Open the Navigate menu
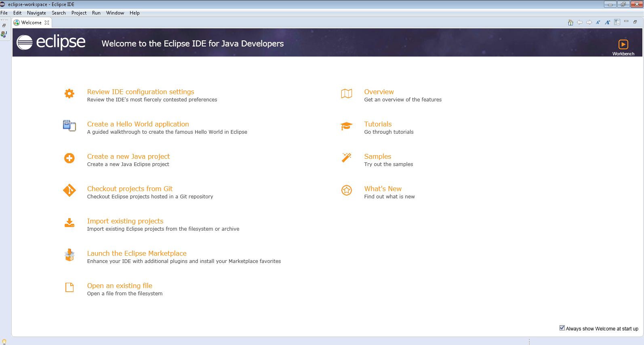This screenshot has height=345, width=644. [36, 13]
